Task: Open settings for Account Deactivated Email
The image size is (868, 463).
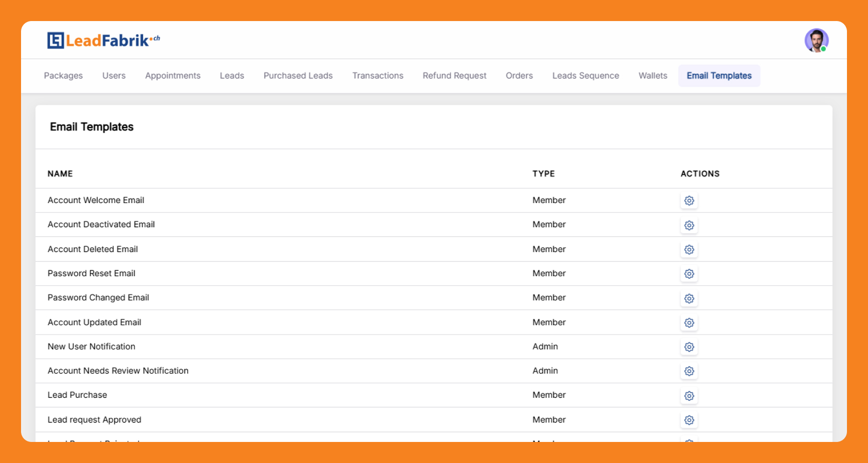Action: click(689, 225)
